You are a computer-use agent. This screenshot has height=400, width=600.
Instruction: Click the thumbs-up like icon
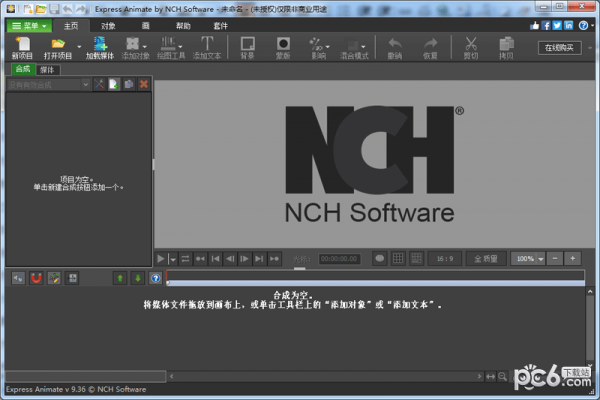pos(535,26)
